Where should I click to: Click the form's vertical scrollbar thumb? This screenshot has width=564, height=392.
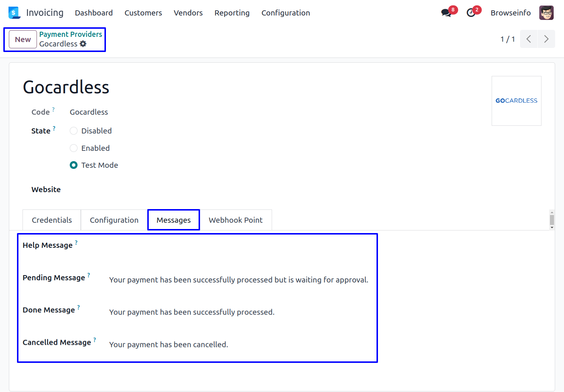[x=552, y=220]
